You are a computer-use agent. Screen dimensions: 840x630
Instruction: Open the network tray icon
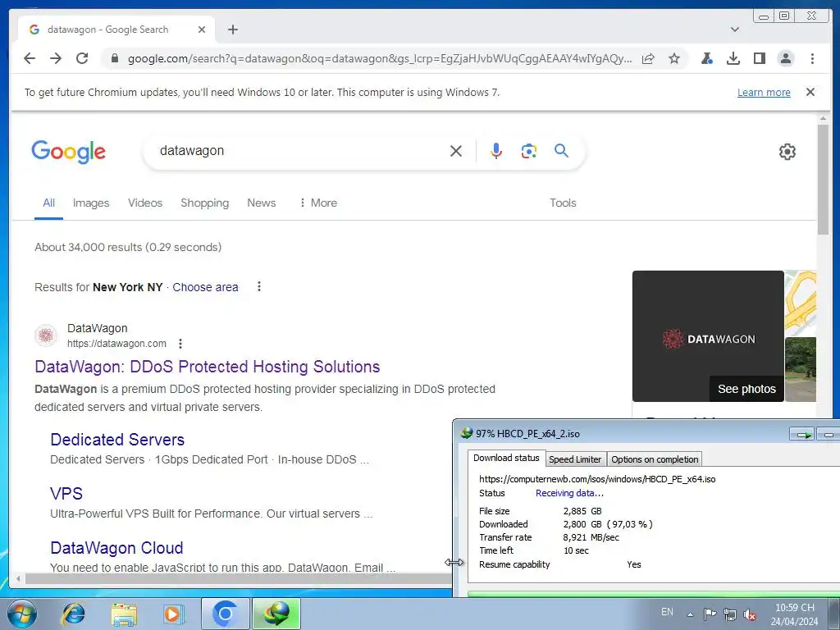coord(729,614)
